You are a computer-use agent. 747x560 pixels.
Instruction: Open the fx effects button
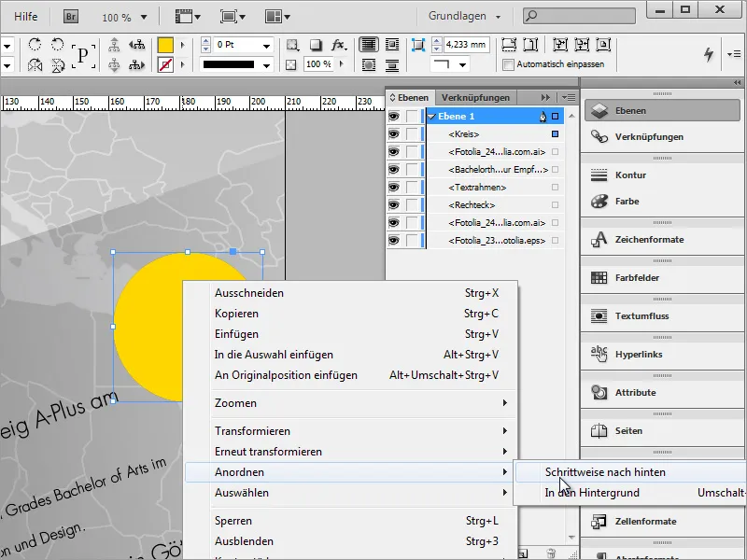point(338,45)
